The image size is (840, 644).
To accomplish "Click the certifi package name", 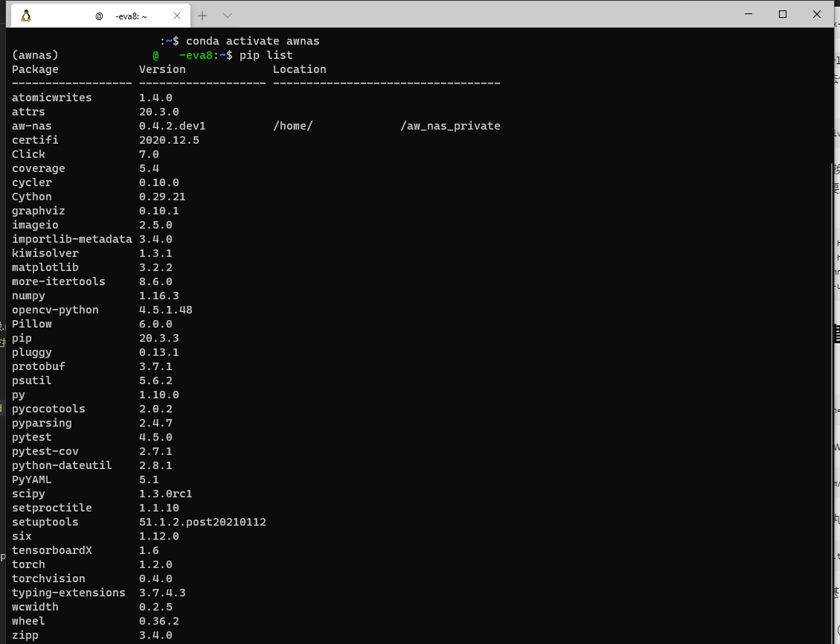I will (35, 140).
